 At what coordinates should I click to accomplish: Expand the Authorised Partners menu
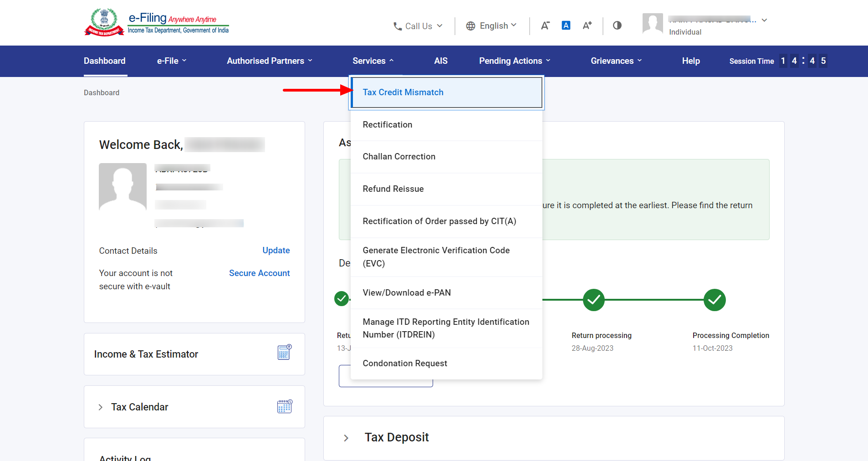(270, 61)
